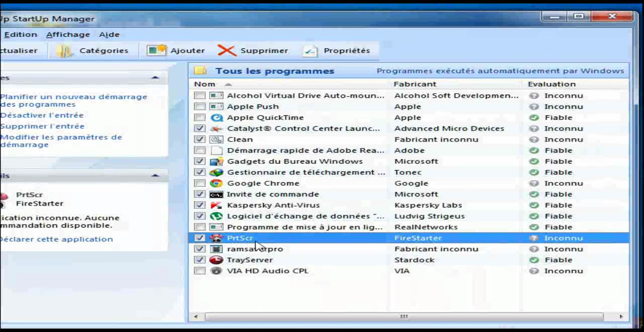Viewport: 644px width, 332px height.
Task: Click the red Supprimer cross icon
Action: [x=227, y=50]
